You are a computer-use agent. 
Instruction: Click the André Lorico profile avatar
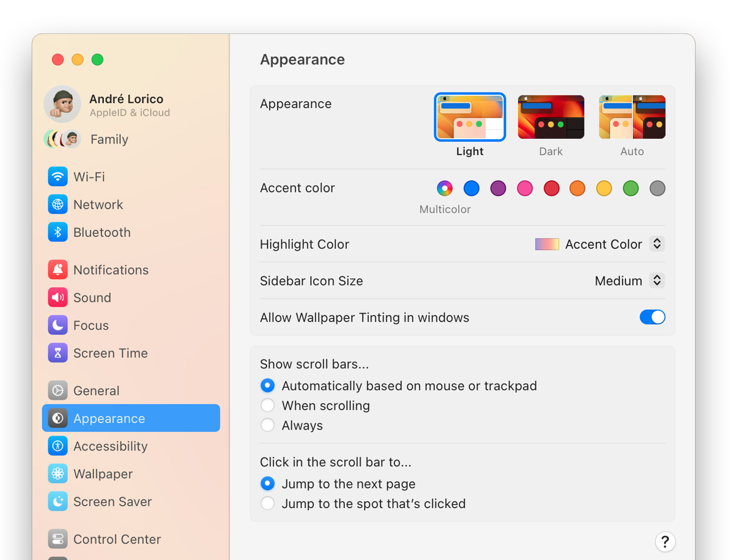(x=62, y=104)
